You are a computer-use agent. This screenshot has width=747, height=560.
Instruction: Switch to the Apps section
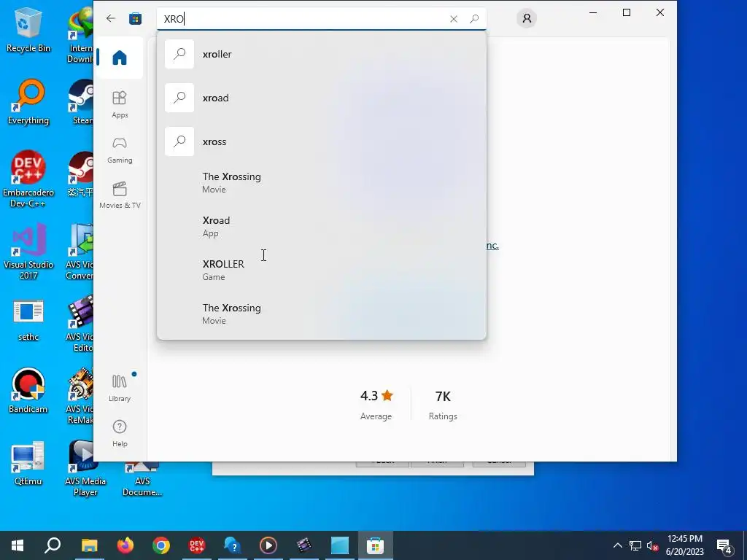[x=120, y=104]
